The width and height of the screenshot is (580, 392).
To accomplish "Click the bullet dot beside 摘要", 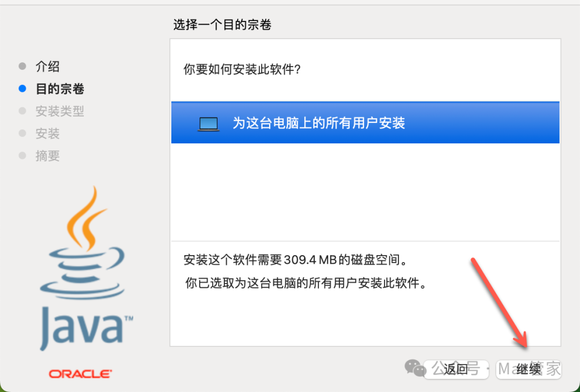I will point(22,156).
